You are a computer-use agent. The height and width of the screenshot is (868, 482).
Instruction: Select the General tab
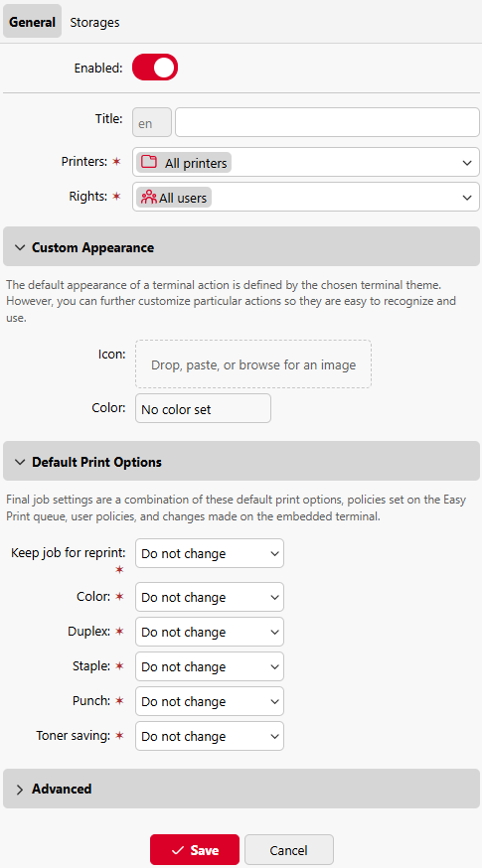point(32,22)
